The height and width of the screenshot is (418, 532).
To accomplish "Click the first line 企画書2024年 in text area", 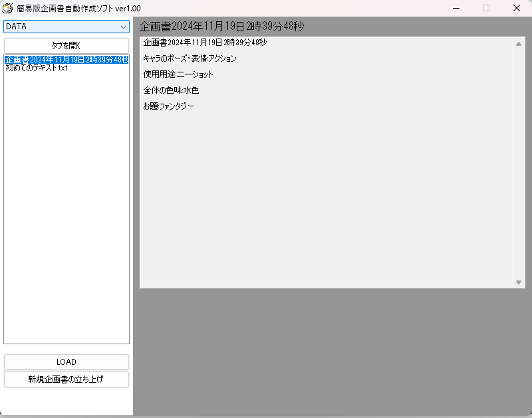I will [x=205, y=43].
